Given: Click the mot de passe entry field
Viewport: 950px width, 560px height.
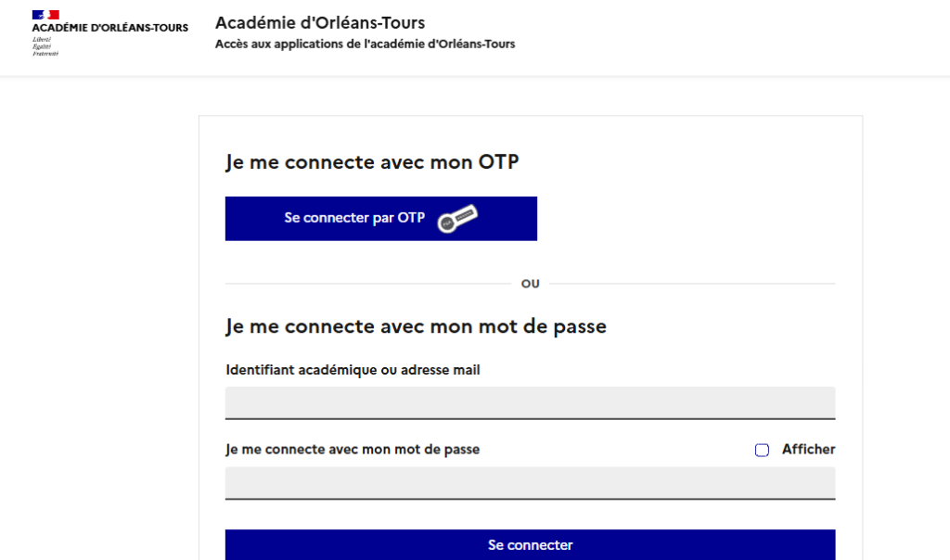Looking at the screenshot, I should pyautogui.click(x=530, y=483).
